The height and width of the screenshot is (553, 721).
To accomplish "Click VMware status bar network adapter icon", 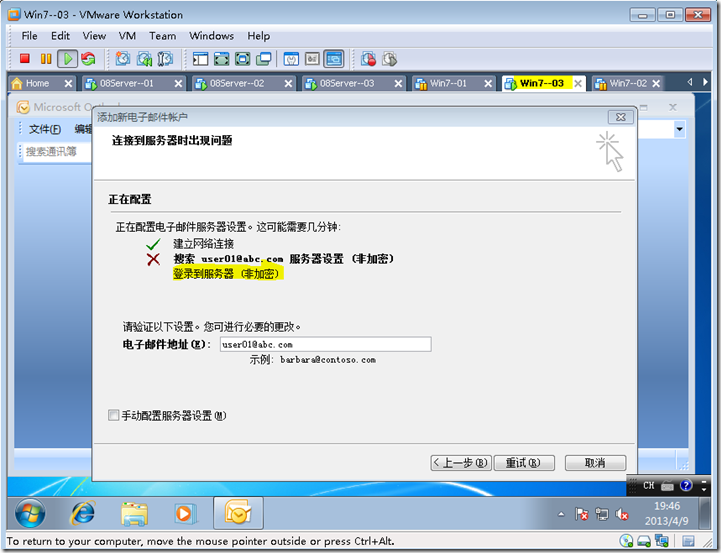I will pos(661,541).
